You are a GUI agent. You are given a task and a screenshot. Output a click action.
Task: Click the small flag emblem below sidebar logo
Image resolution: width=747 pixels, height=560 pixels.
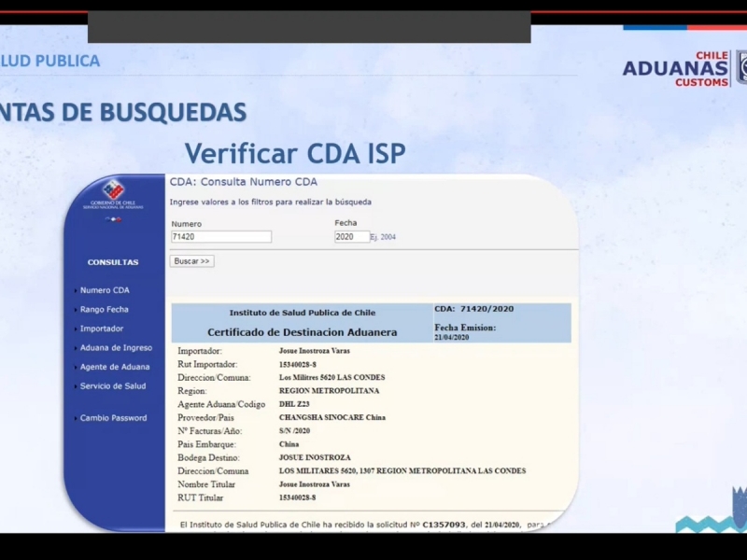point(113,219)
